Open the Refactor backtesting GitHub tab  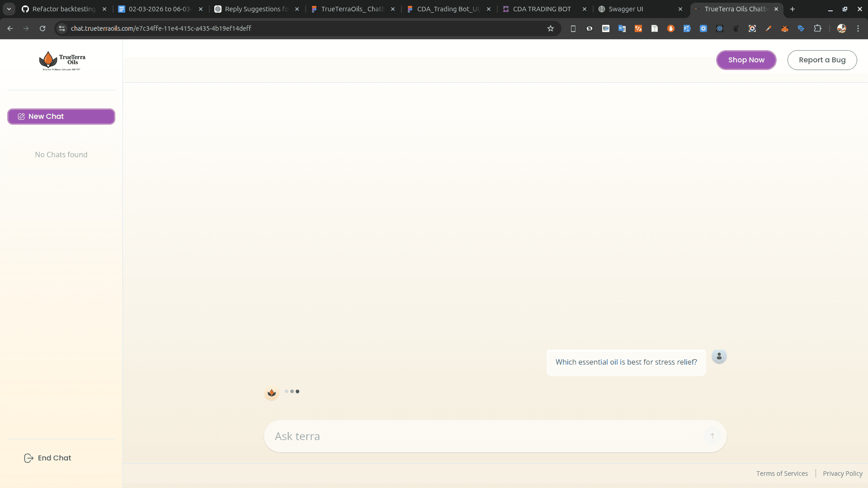(x=64, y=9)
